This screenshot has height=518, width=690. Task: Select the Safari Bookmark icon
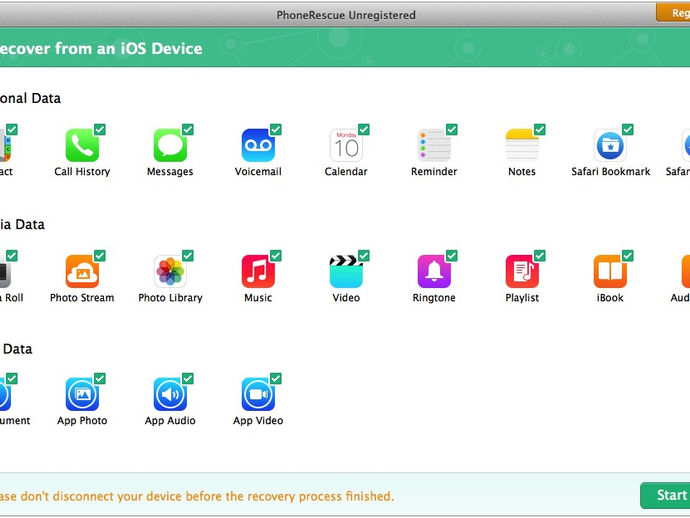tap(610, 145)
